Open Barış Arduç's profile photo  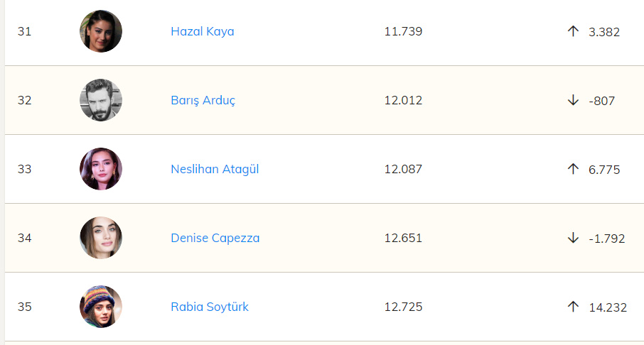pyautogui.click(x=101, y=100)
